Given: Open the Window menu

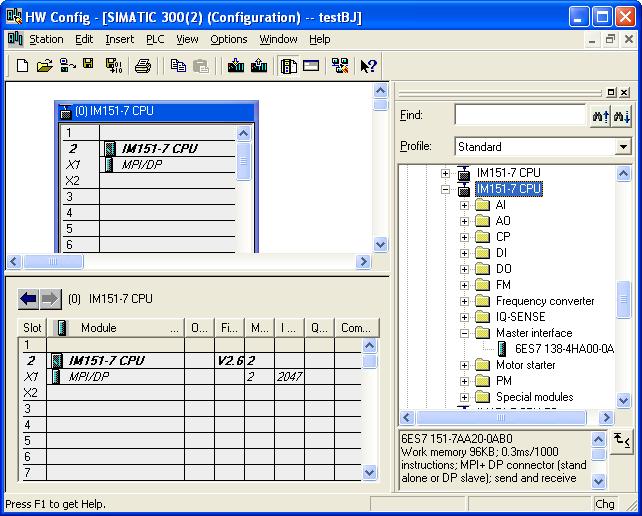Looking at the screenshot, I should pyautogui.click(x=278, y=39).
